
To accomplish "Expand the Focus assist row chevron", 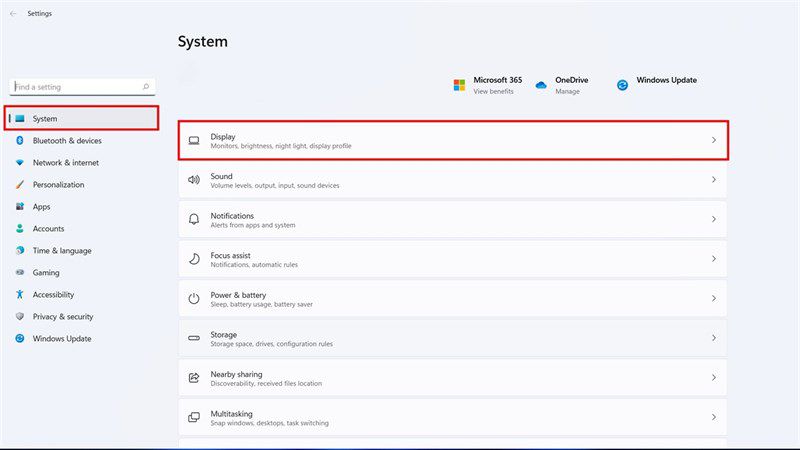I will pos(714,259).
